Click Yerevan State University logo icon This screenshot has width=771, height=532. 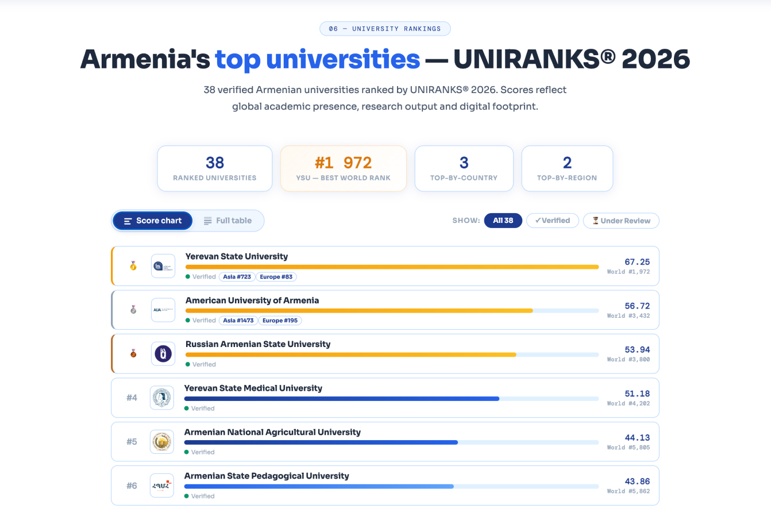163,266
